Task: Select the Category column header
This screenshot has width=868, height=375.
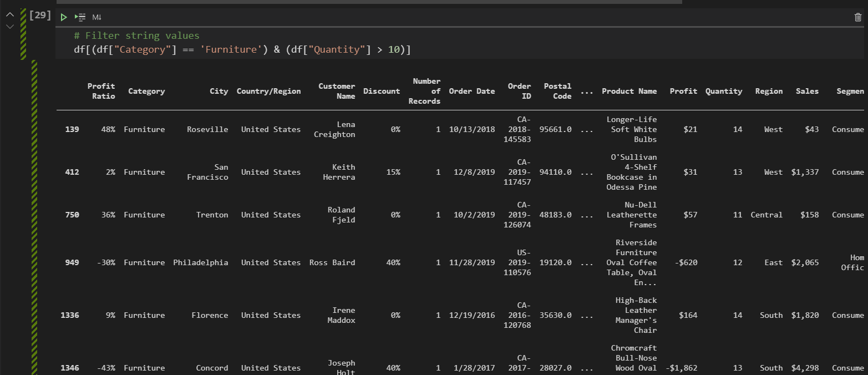Action: [x=146, y=91]
